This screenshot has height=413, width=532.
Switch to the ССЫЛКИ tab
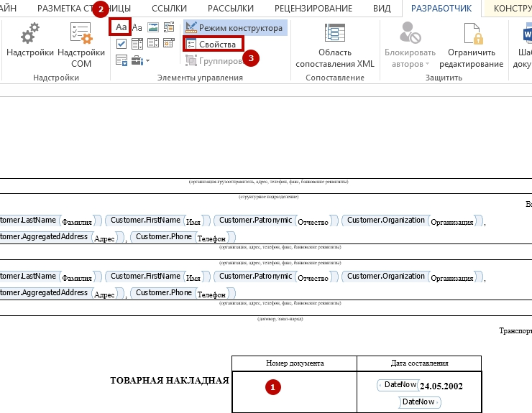point(169,9)
